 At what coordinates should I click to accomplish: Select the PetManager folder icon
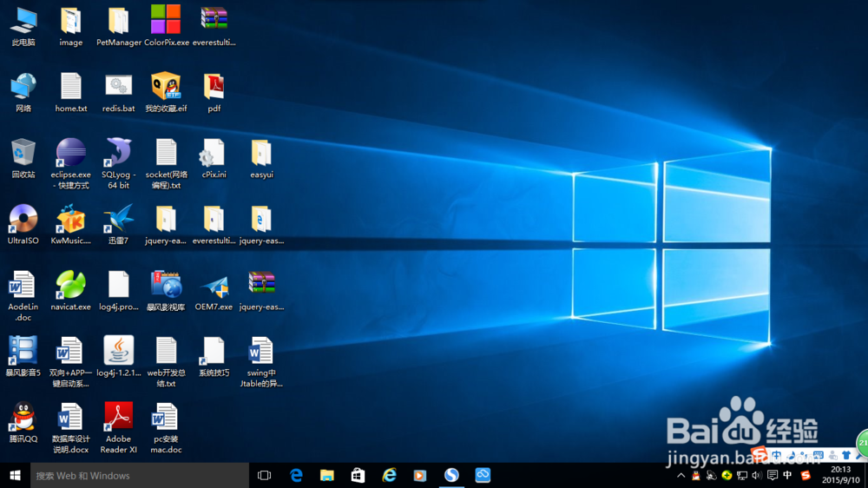pyautogui.click(x=118, y=26)
